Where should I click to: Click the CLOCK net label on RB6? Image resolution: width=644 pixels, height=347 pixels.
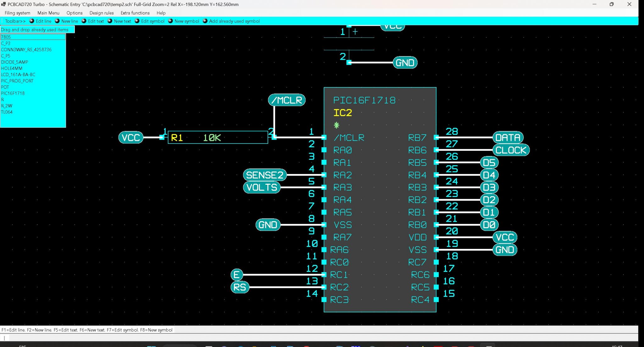pyautogui.click(x=511, y=150)
